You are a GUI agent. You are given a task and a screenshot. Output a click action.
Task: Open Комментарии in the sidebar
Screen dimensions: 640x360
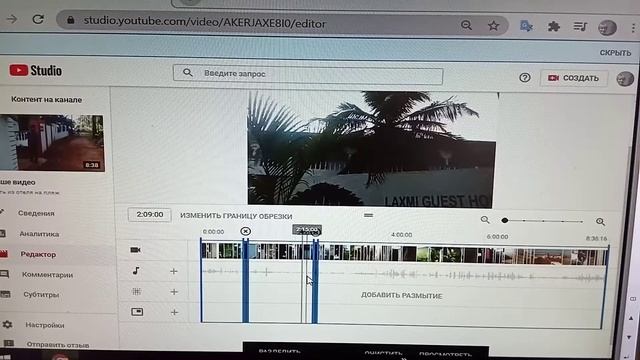point(47,275)
